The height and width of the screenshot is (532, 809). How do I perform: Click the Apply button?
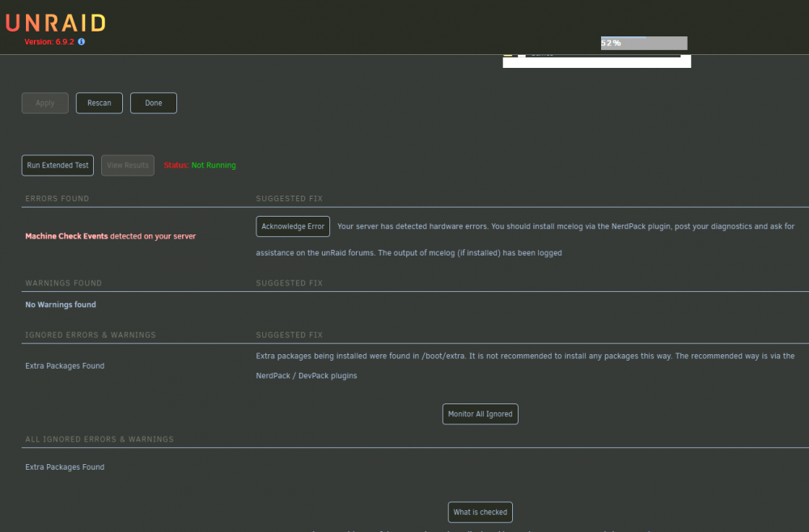(x=44, y=103)
